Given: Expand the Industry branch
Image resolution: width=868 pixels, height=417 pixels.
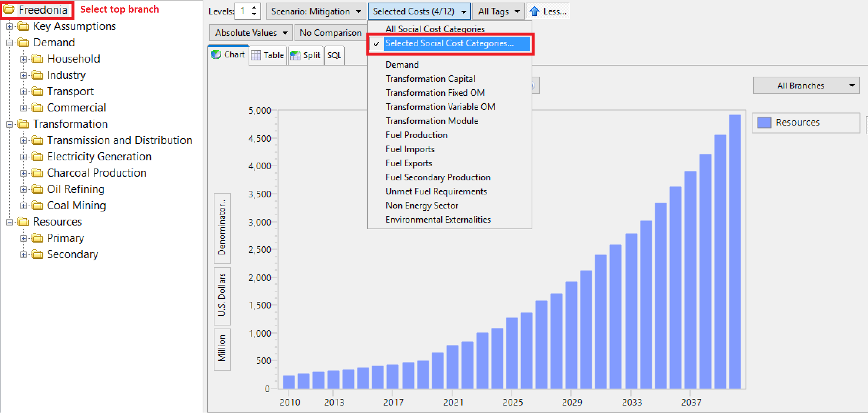Looking at the screenshot, I should pyautogui.click(x=24, y=76).
